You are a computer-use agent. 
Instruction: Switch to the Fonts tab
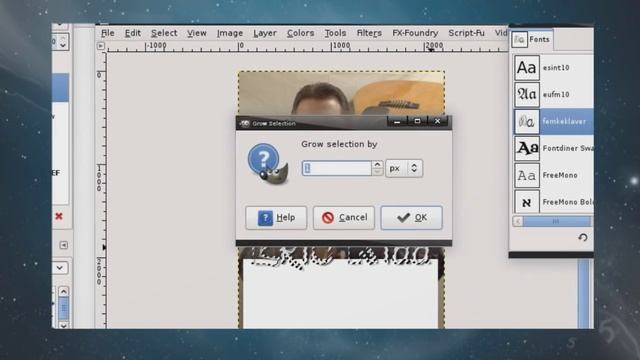(x=532, y=40)
